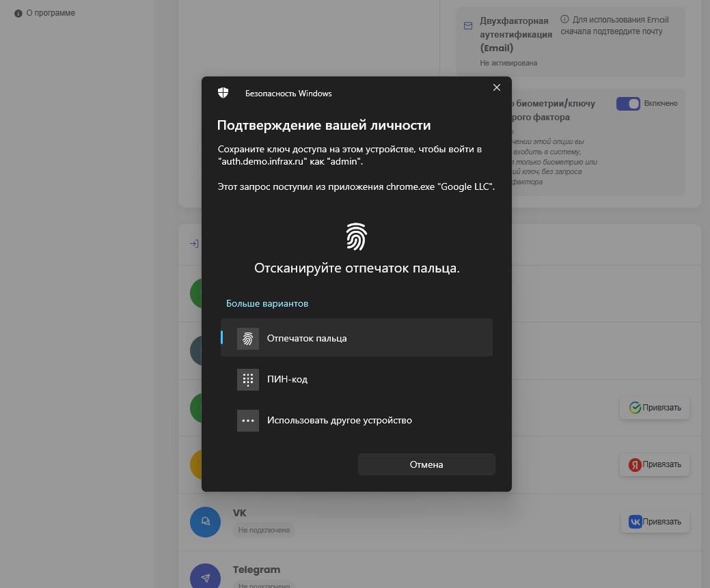Disable the "Включено" biometrics toggle
710x588 pixels.
pyautogui.click(x=628, y=103)
